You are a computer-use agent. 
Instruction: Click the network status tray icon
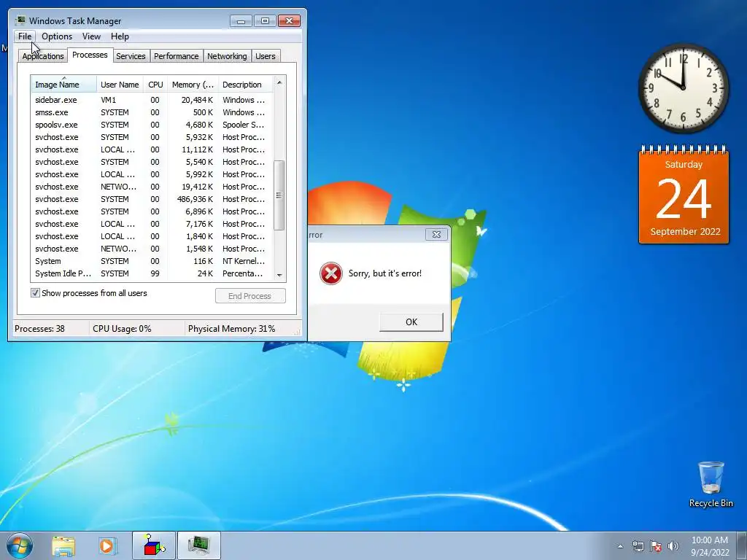[x=638, y=546]
